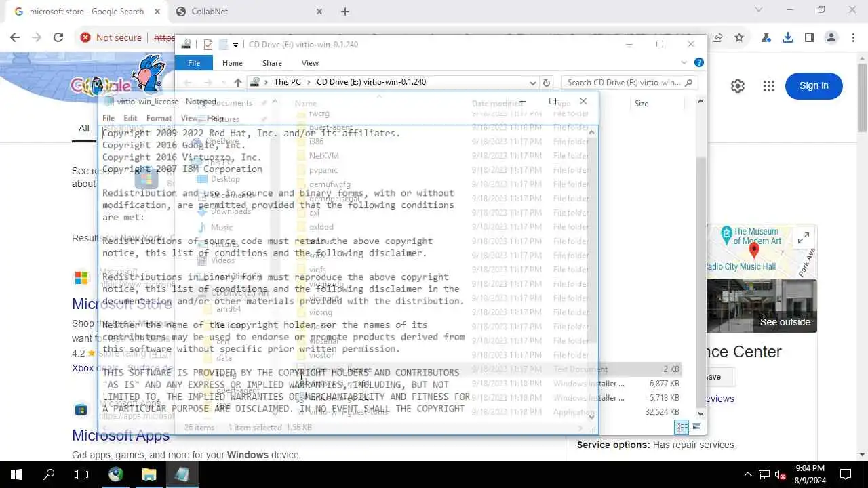Open Chrome share page icon
Screen dimensions: 868x488
717,38
